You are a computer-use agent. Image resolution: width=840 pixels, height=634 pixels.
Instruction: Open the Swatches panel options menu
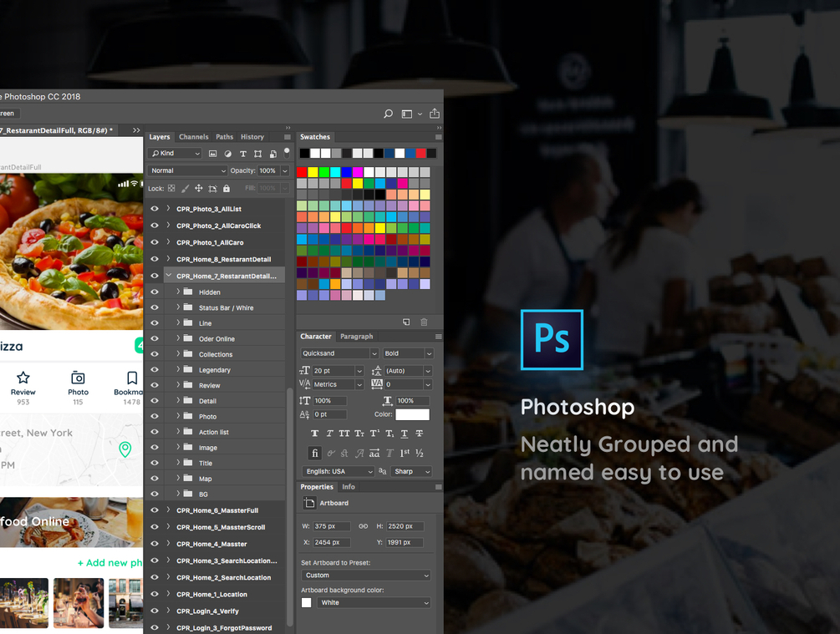coord(438,137)
